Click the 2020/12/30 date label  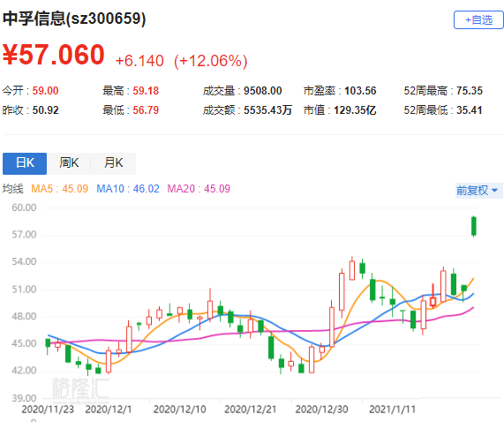coord(322,410)
